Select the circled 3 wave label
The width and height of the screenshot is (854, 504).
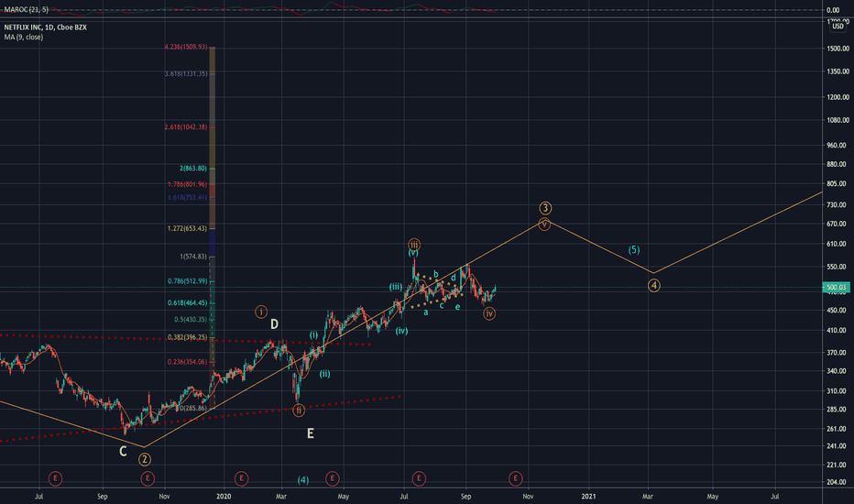545,208
